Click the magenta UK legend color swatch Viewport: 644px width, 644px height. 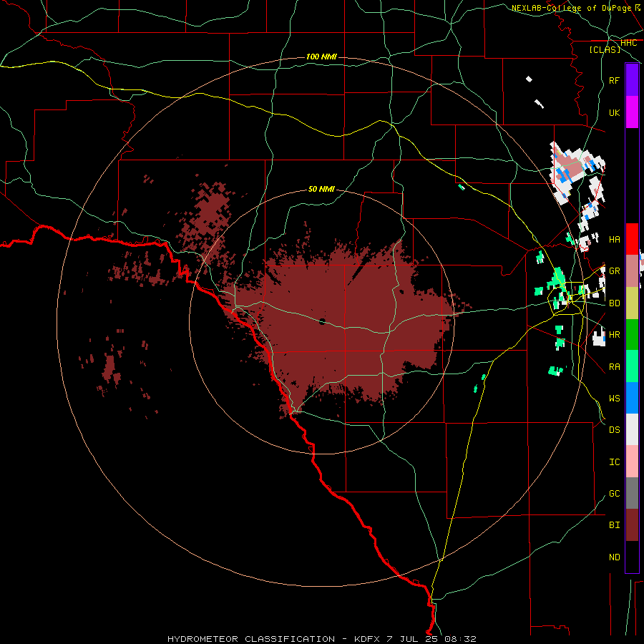click(632, 112)
